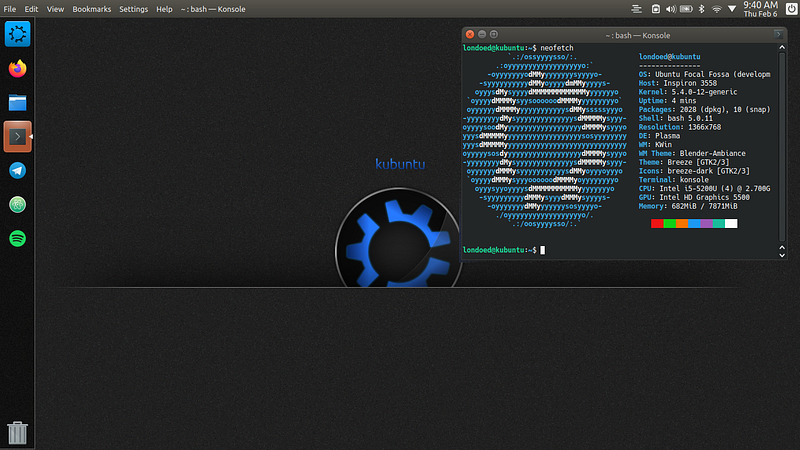Click the 'neofetch' command text
This screenshot has height=450, width=800.
(x=557, y=48)
